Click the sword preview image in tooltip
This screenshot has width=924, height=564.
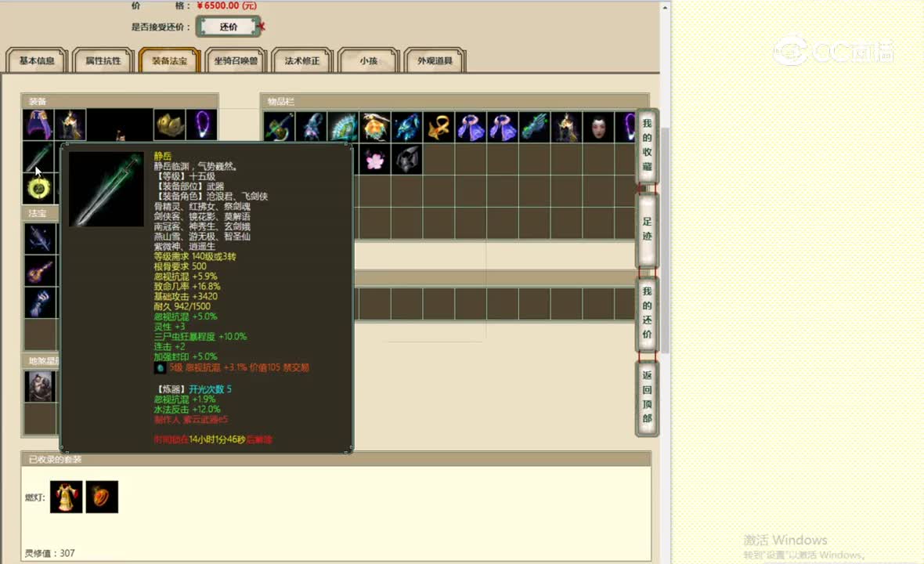point(106,190)
